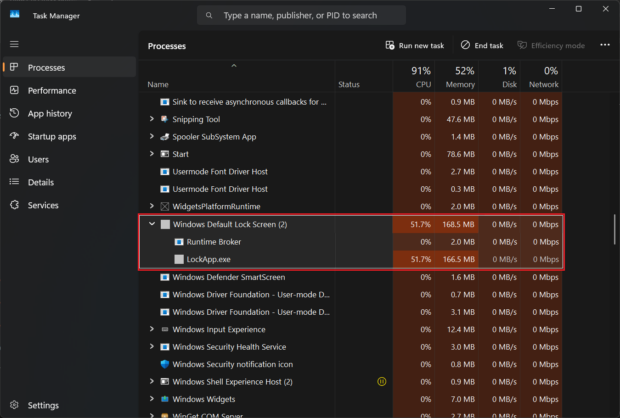This screenshot has height=418, width=620.
Task: Click the WidgetsPlatformRuntime icon
Action: (164, 206)
